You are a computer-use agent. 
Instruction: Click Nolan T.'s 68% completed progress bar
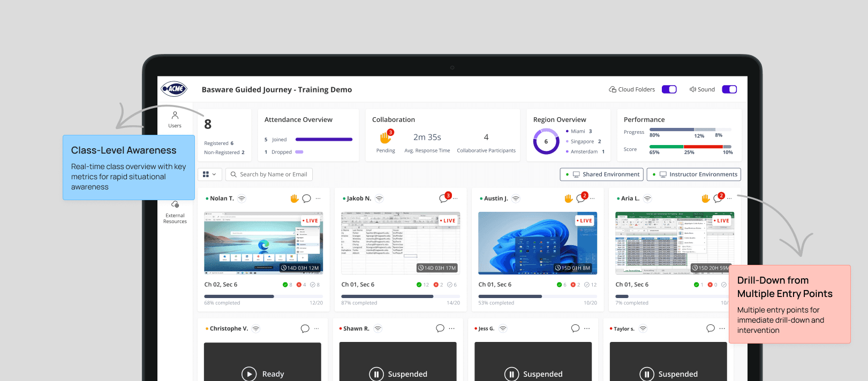[x=263, y=296]
